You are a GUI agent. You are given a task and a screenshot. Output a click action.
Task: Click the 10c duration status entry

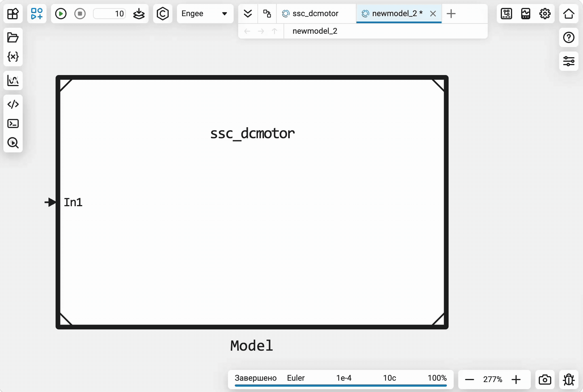[x=390, y=378]
